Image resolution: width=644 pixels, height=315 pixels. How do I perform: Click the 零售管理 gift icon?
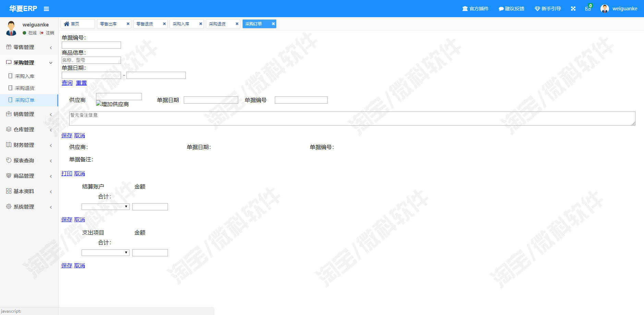(x=9, y=47)
